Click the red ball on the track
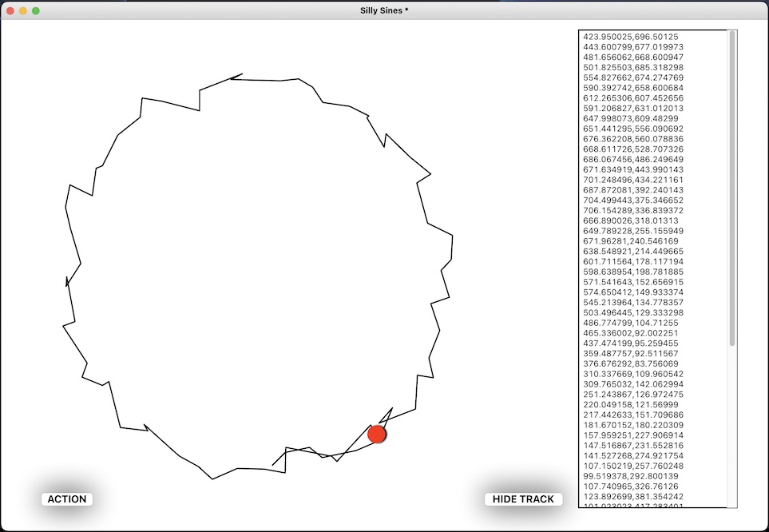Screen dimensions: 769x532 377,435
